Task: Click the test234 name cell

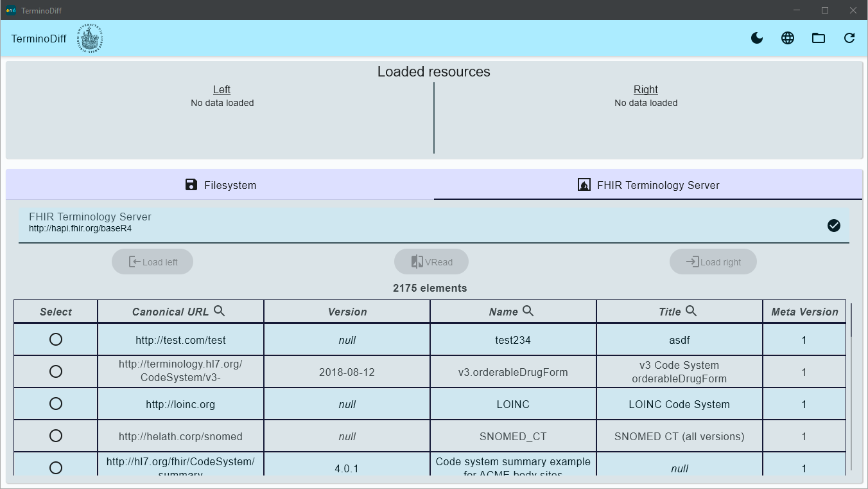Action: click(513, 340)
